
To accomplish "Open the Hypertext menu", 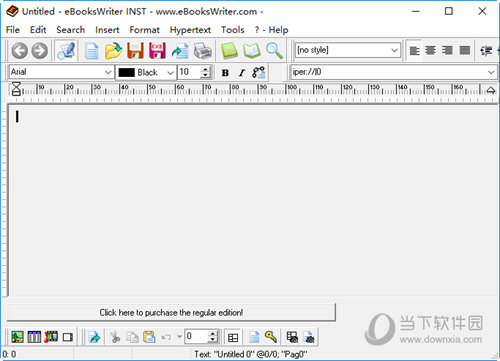I will click(190, 30).
